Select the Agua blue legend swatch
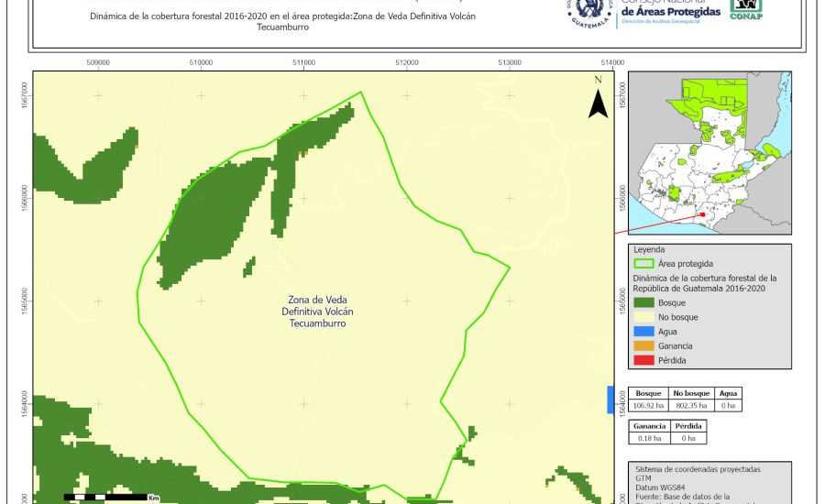This screenshot has width=825, height=504. pos(645,331)
